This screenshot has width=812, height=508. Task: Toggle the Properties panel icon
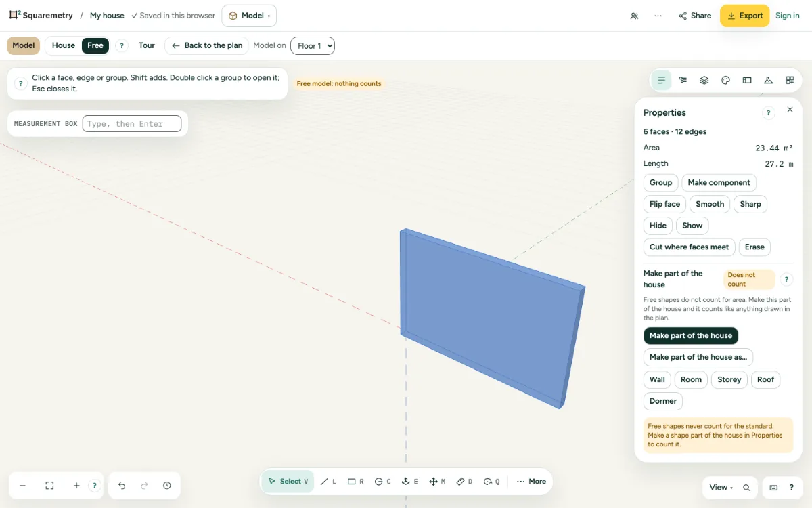661,80
